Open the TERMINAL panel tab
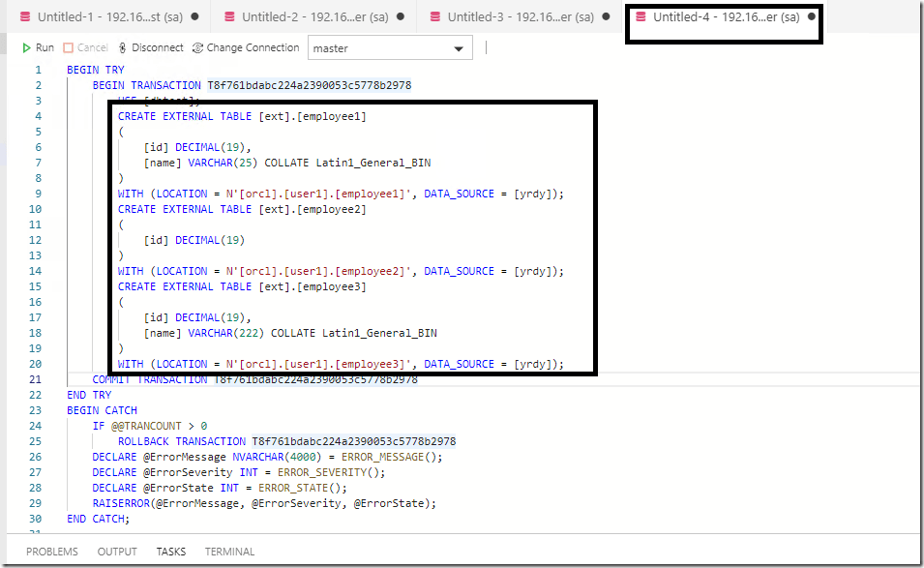Viewport: 924px width, 568px height. pos(229,552)
